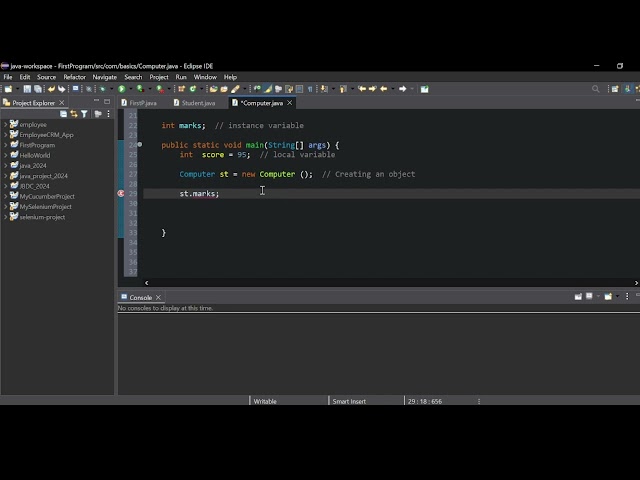Open Project Explorer View Menu dots
Image resolution: width=640 pixels, height=480 pixels.
pyautogui.click(x=108, y=114)
